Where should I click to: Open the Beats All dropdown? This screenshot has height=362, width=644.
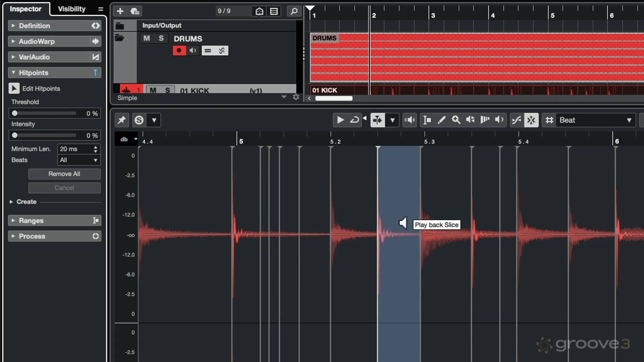pyautogui.click(x=79, y=160)
